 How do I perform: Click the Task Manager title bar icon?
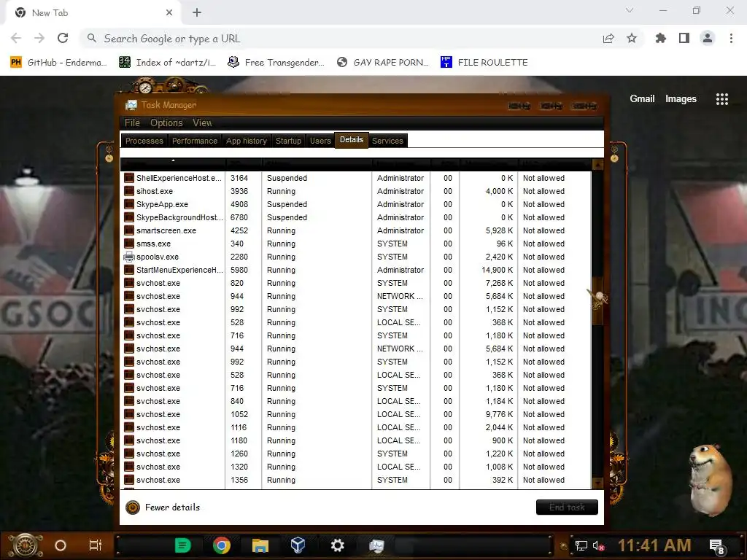click(x=131, y=105)
